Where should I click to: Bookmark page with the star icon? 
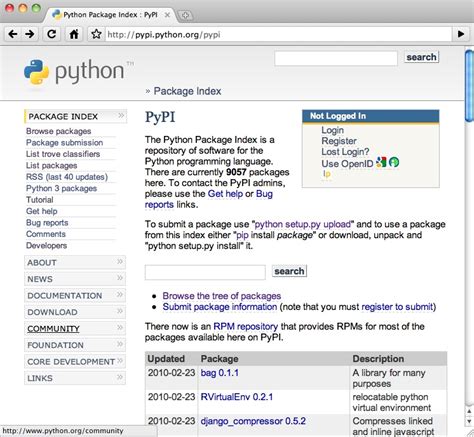pyautogui.click(x=96, y=34)
